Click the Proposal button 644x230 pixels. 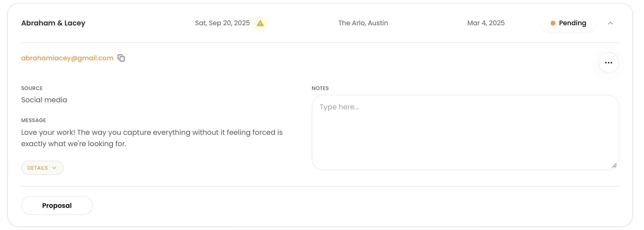(x=57, y=205)
